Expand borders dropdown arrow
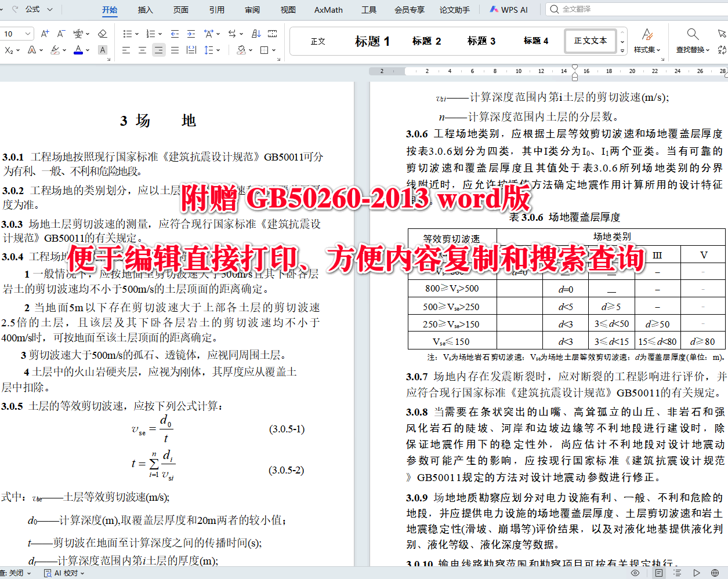Viewport: 728px width, 579px height. pyautogui.click(x=274, y=50)
